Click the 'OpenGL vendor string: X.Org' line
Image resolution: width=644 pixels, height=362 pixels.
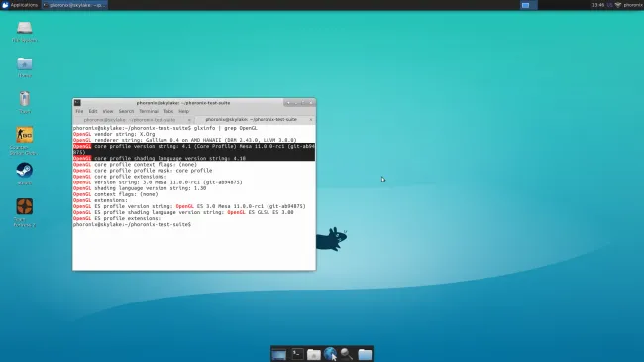[114, 134]
